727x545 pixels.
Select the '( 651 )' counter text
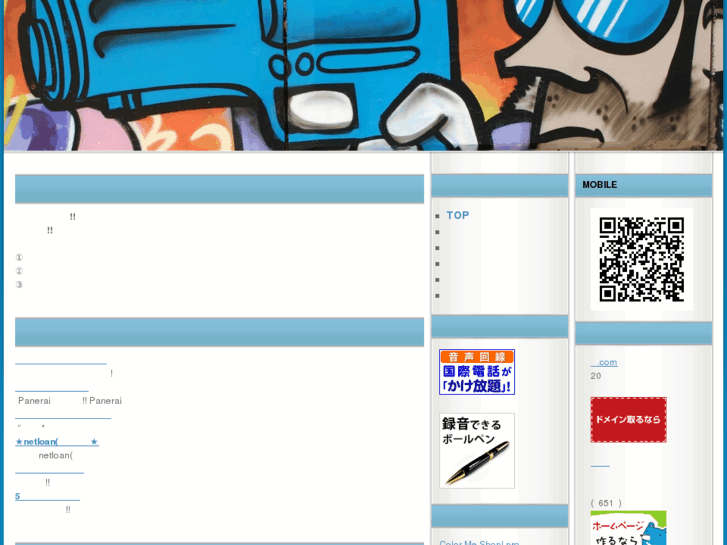tap(606, 503)
